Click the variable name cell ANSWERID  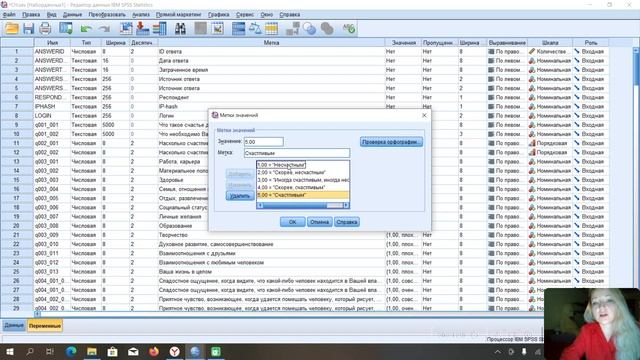(52, 51)
